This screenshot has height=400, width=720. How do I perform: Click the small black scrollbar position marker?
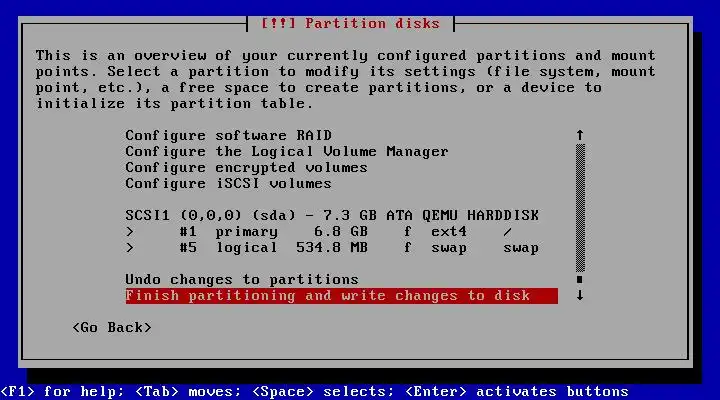(x=580, y=279)
